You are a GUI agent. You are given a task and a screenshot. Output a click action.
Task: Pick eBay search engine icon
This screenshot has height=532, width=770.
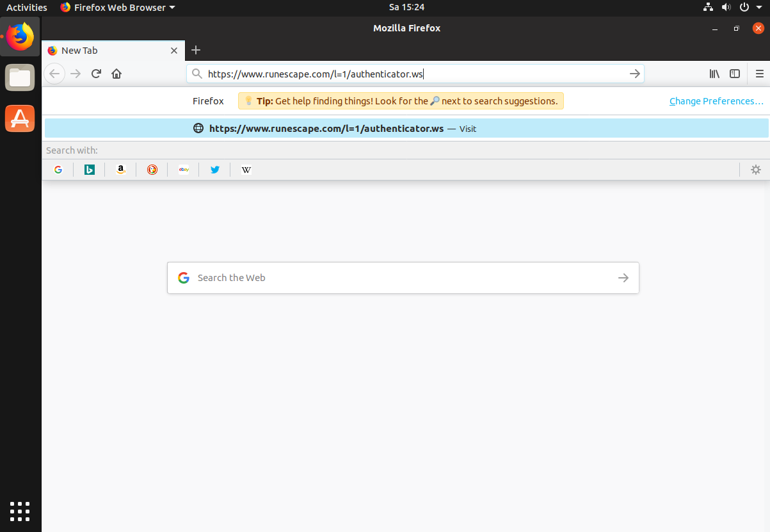(x=184, y=170)
